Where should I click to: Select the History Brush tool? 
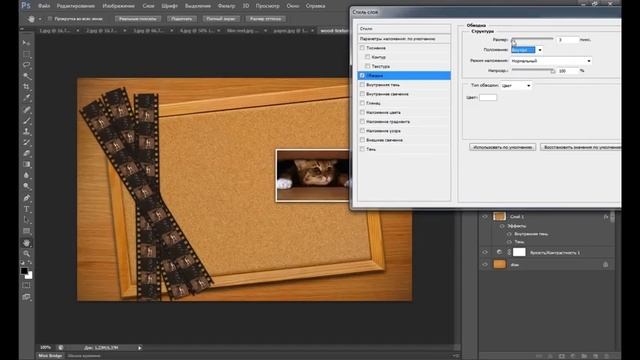[27, 142]
